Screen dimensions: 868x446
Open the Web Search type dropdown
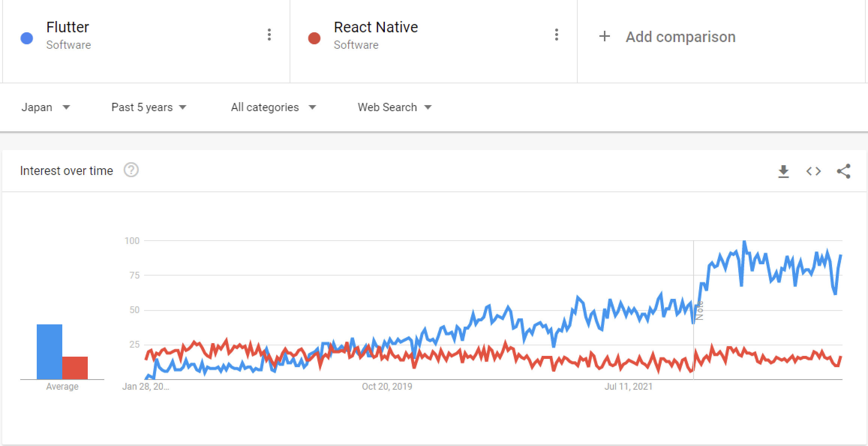[395, 107]
